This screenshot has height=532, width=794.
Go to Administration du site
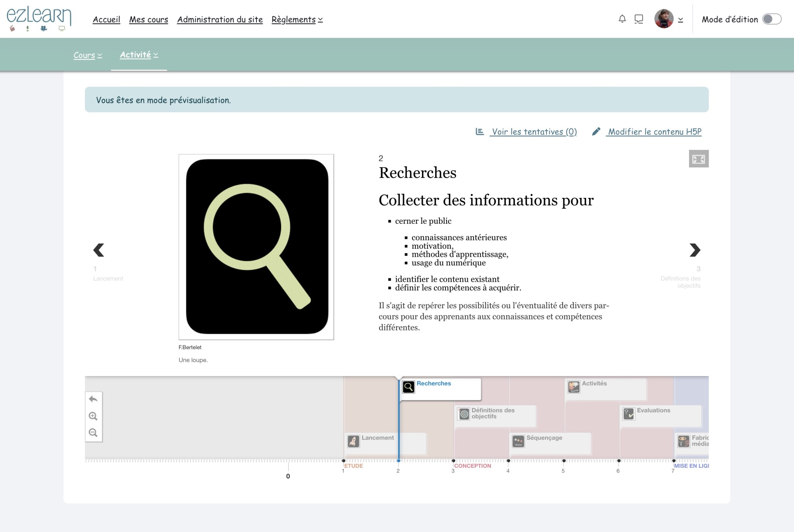tap(220, 19)
